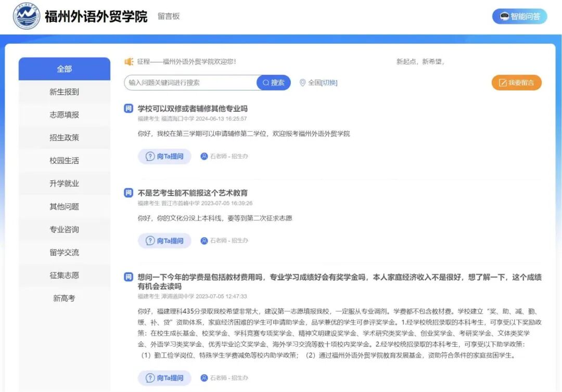This screenshot has width=562, height=392.
Task: Select the 新高考 sidebar item
Action: tap(65, 298)
